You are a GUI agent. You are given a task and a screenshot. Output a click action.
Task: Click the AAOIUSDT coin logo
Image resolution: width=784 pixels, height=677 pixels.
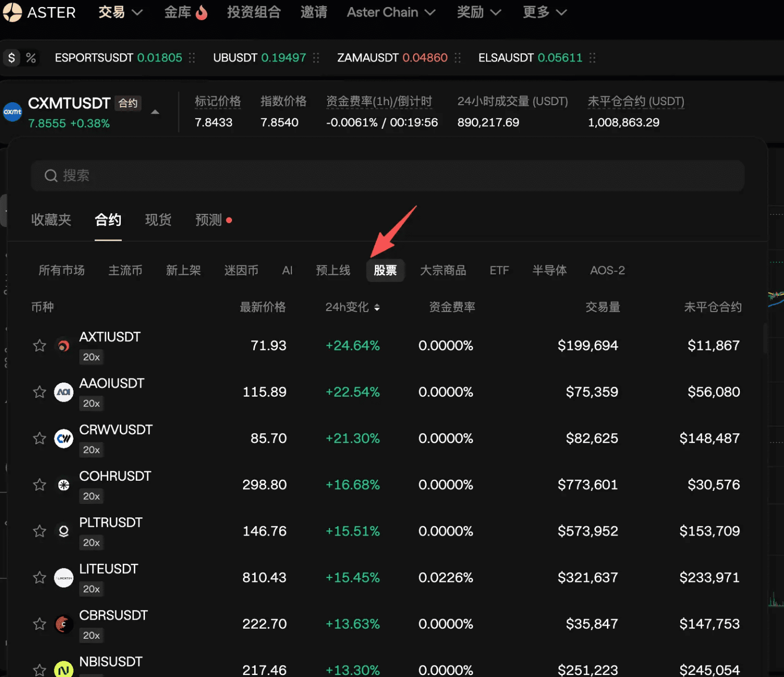tap(63, 392)
